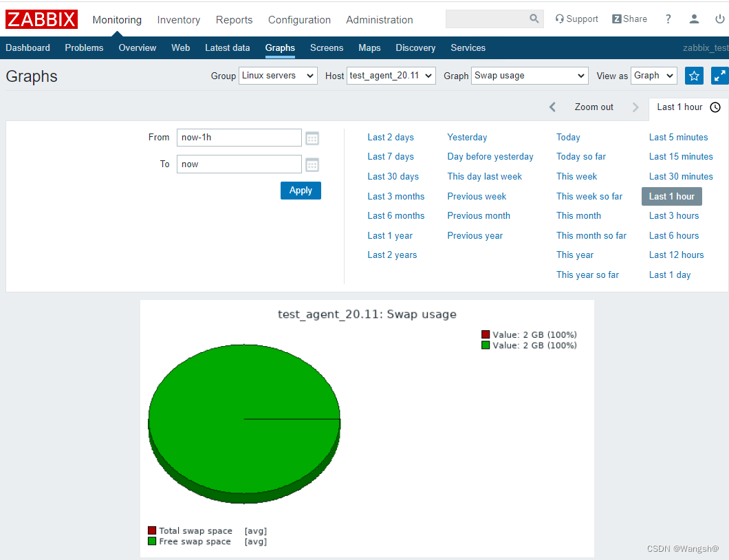Open the user profile icon
Screen dimensions: 729x560
(x=694, y=19)
